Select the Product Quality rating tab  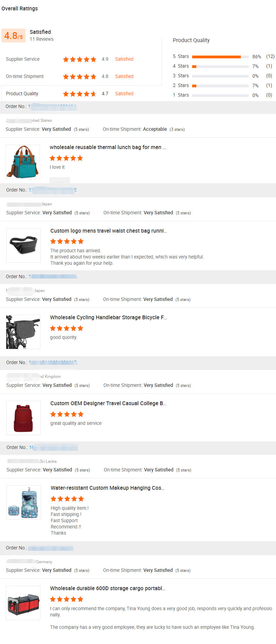tap(22, 94)
